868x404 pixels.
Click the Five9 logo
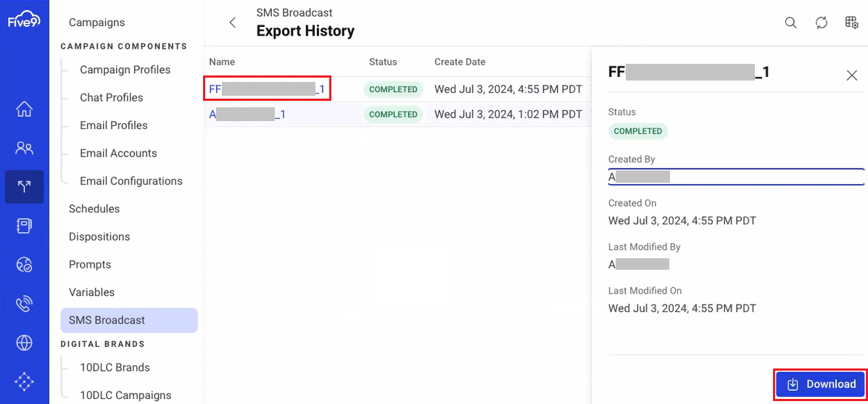point(24,21)
